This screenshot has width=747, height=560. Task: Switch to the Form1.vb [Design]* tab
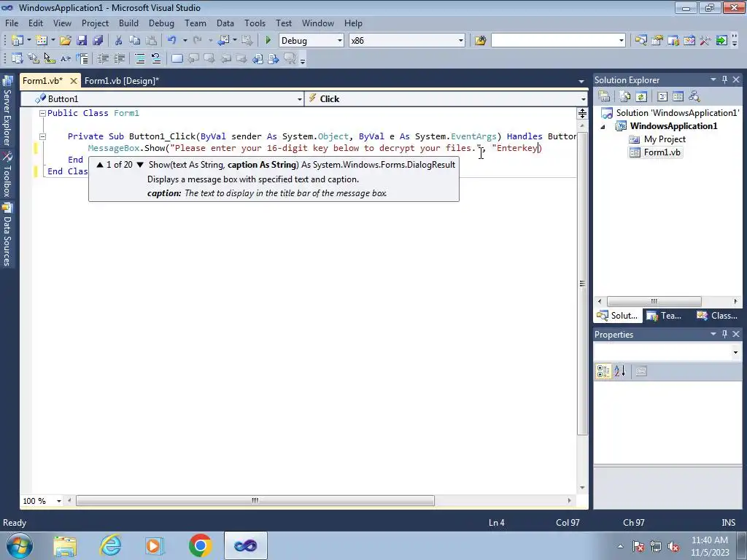coord(122,81)
